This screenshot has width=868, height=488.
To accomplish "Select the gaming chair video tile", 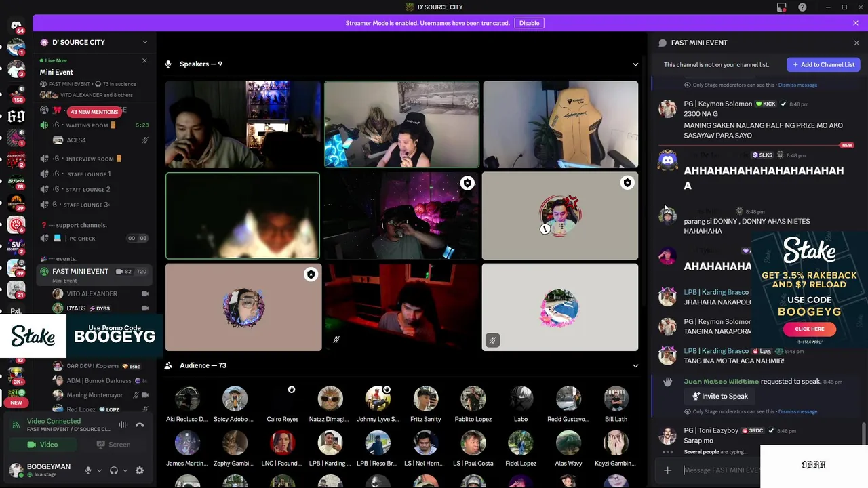I will click(560, 124).
